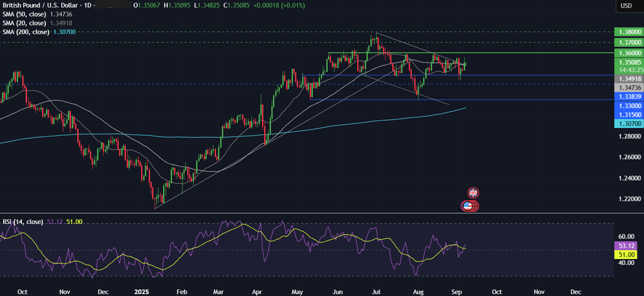The width and height of the screenshot is (644, 296).
Task: Select the SMA (50, close) indicator legend
Action: (x=24, y=14)
